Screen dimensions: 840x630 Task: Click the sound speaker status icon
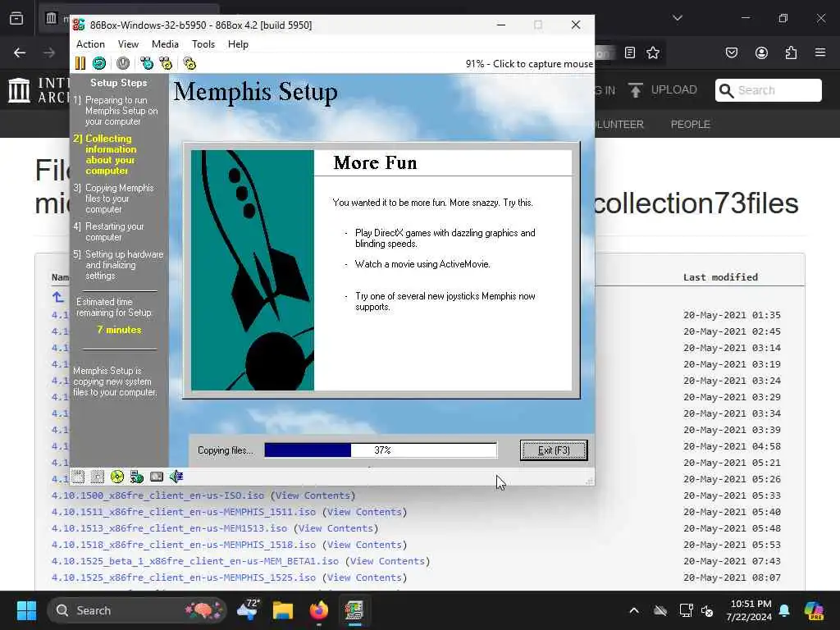[x=176, y=477]
